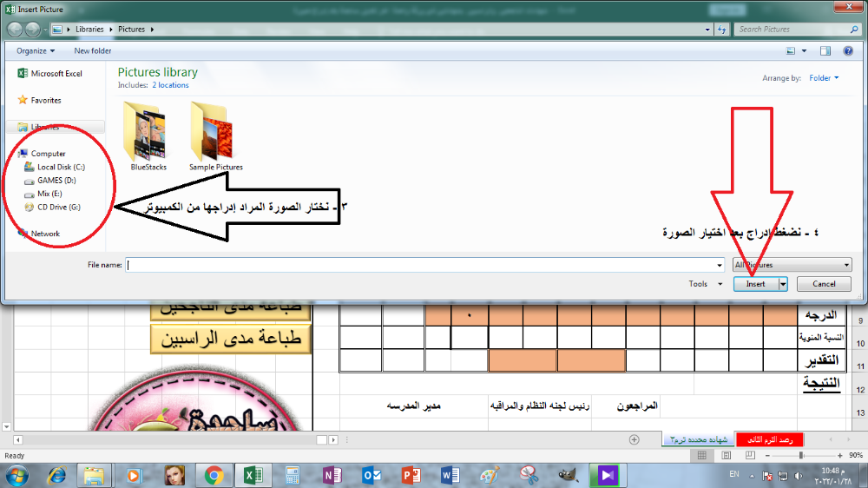Image resolution: width=868 pixels, height=488 pixels.
Task: Click the Forward navigation arrow in dialog
Action: click(x=33, y=30)
